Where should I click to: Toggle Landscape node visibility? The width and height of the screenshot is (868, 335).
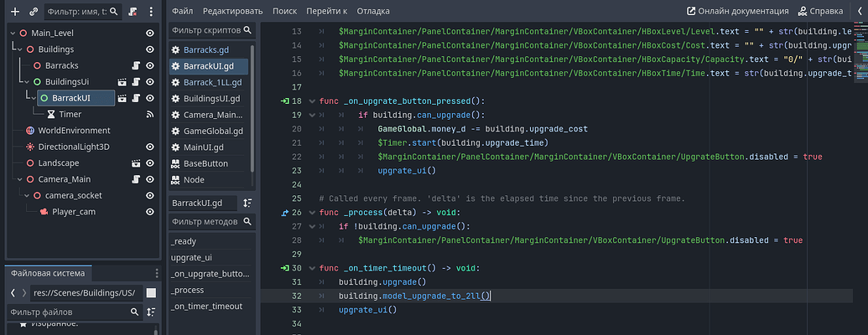click(x=149, y=163)
